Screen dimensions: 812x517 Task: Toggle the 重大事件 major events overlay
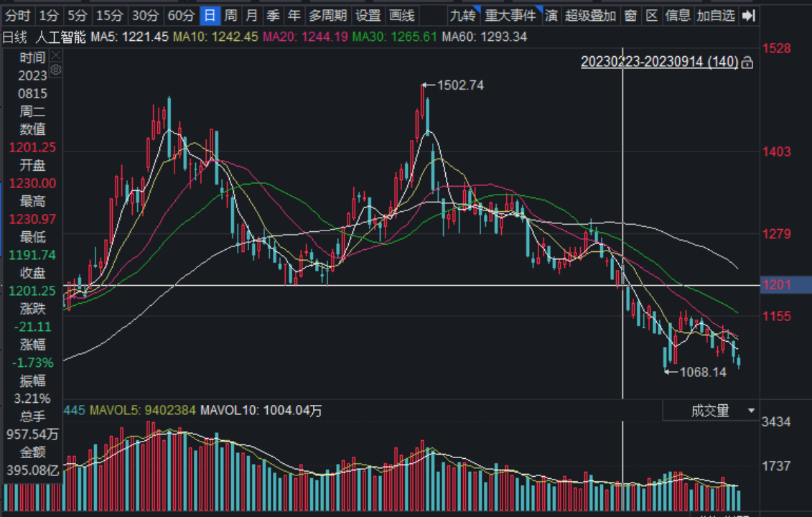(510, 15)
